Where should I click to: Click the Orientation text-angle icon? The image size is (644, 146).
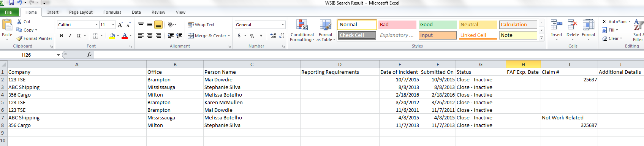point(171,25)
